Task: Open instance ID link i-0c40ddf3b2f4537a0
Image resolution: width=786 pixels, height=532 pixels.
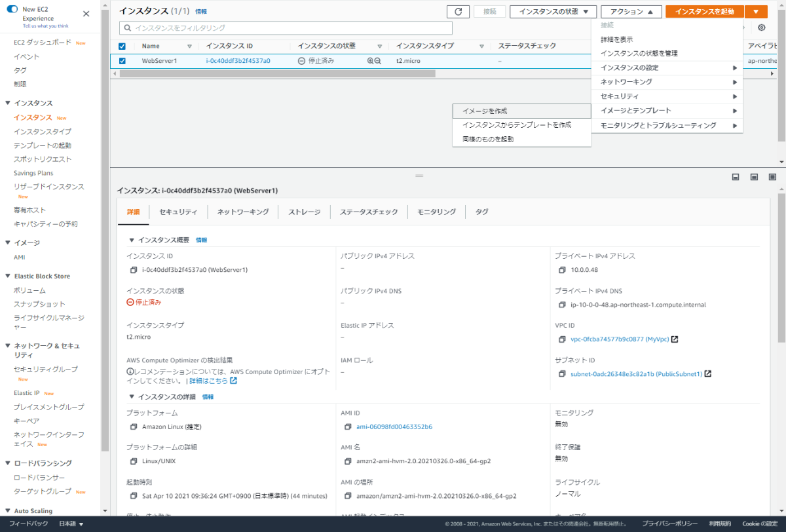Action: [x=238, y=61]
